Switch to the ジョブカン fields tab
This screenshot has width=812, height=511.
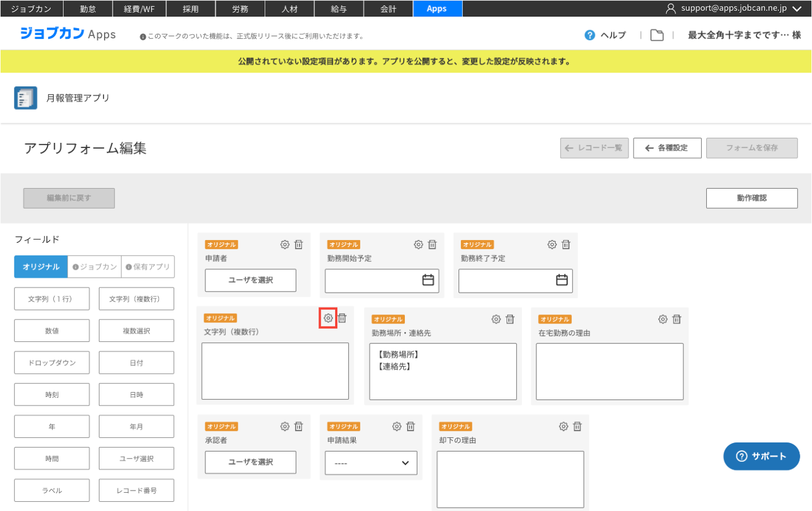(x=95, y=267)
